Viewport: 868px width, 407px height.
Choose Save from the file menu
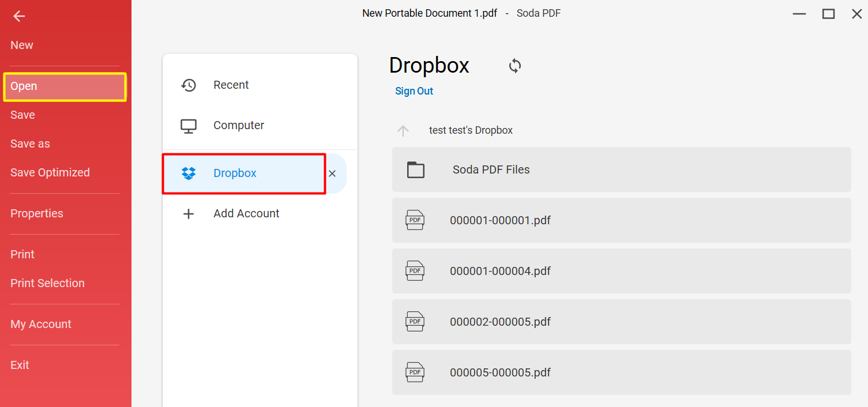click(22, 115)
